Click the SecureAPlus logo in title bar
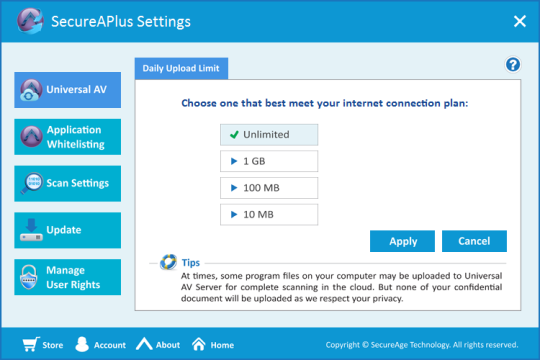 pos(30,21)
